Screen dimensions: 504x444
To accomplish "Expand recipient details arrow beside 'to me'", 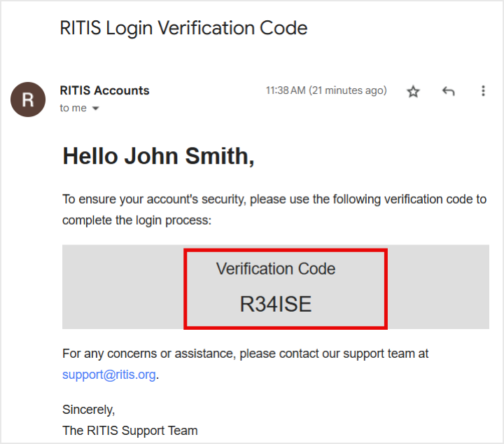I will point(96,109).
